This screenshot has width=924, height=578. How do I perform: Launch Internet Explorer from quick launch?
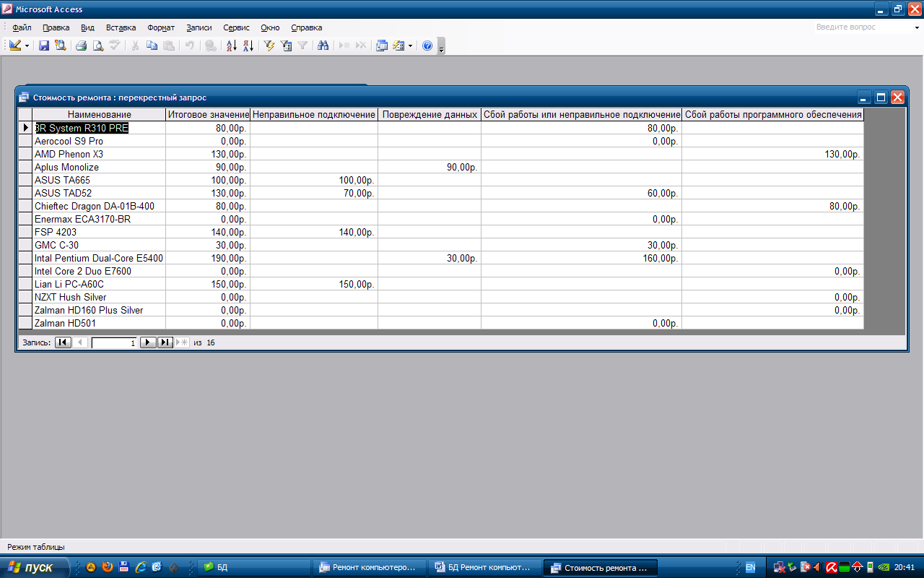tap(141, 567)
